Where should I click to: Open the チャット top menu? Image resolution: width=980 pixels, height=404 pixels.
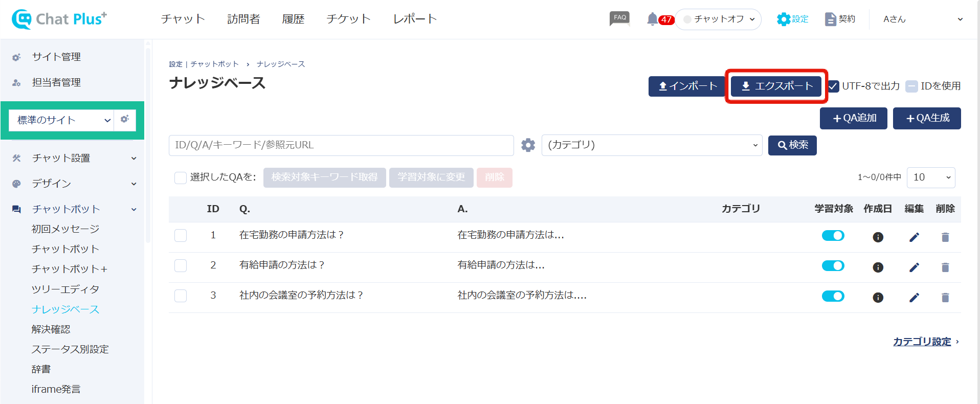click(x=183, y=19)
